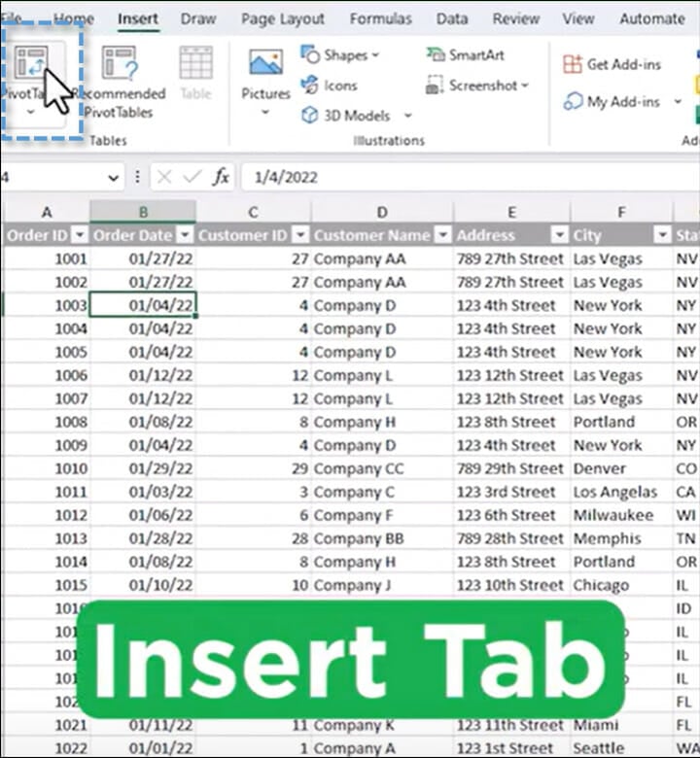Screen dimensions: 700x758
Task: Open the Screenshot dropdown
Action: (x=525, y=86)
